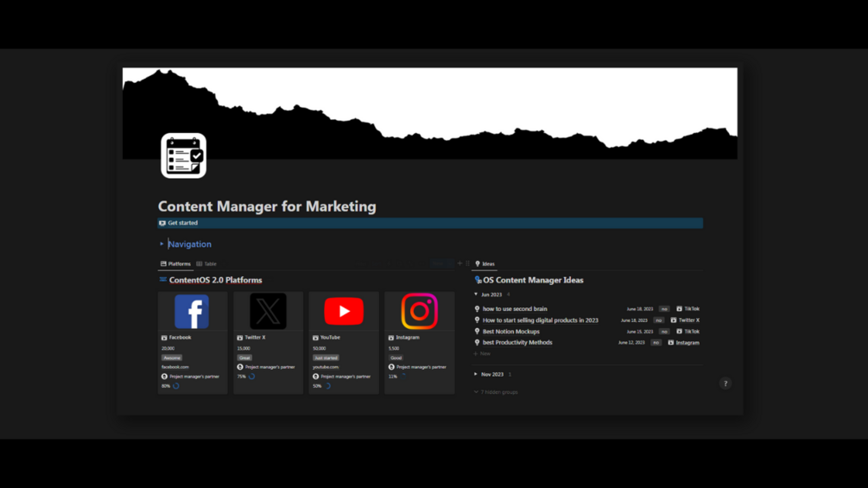Click the Awesome tag on Facebook card
This screenshot has width=868, height=488.
172,358
